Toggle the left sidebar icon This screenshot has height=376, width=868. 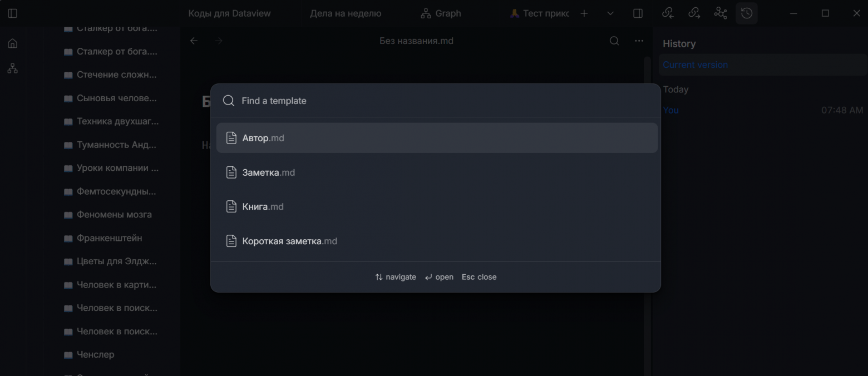point(13,13)
